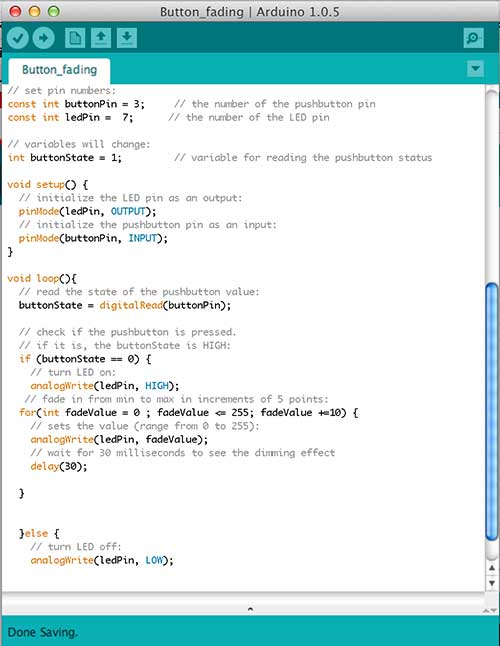Upload sketch with the arrow button
500x646 pixels.
coord(43,38)
